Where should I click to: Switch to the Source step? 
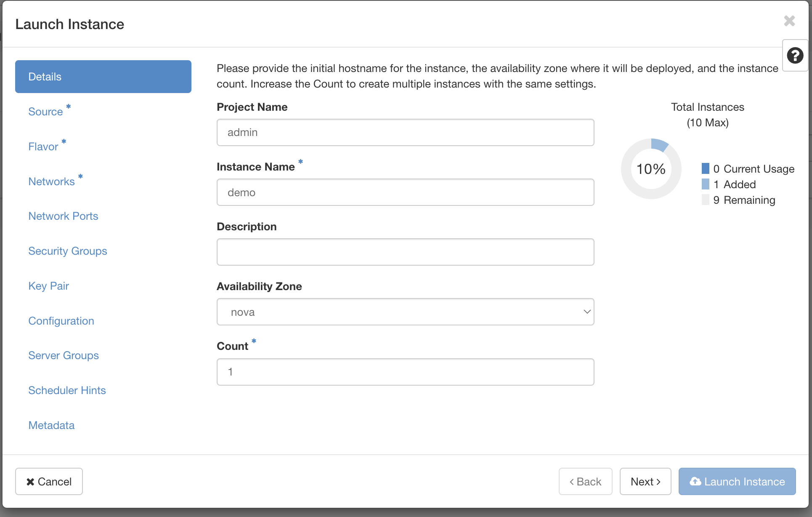click(x=45, y=111)
